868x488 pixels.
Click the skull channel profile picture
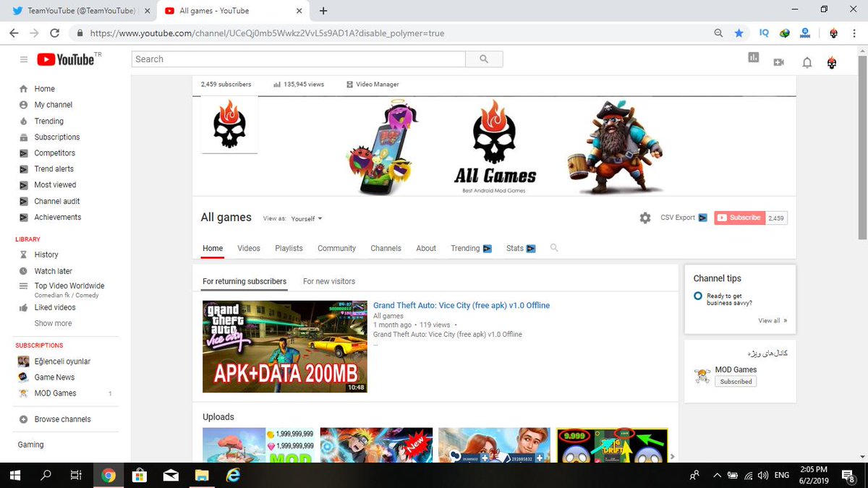coord(229,124)
